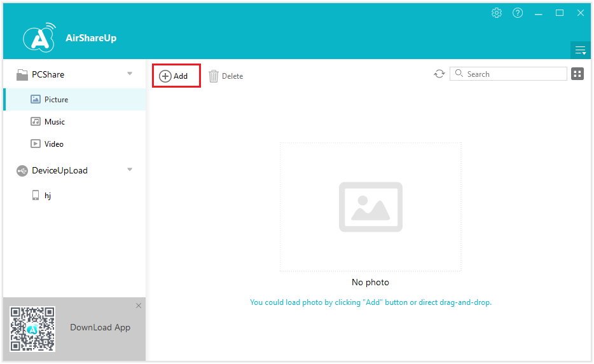The width and height of the screenshot is (594, 364).
Task: Click the magnifier search icon
Action: [459, 74]
